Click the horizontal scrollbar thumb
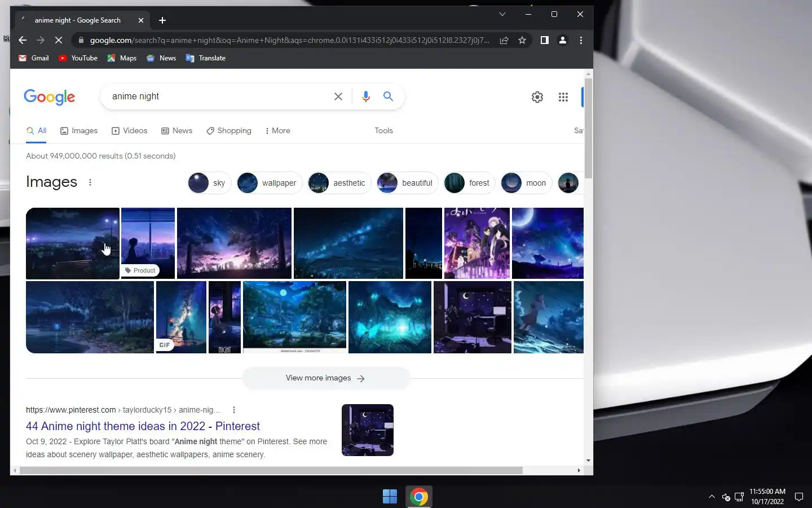The height and width of the screenshot is (508, 812). (x=271, y=470)
